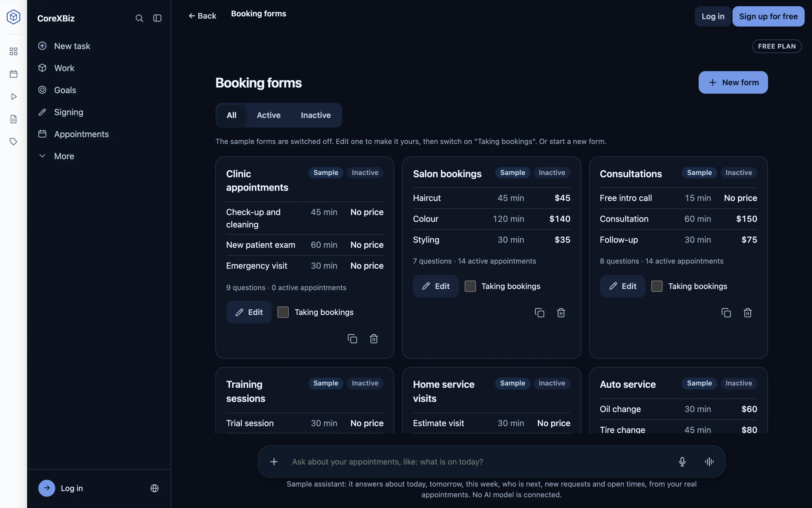812x508 pixels.
Task: Enable Taking bookings for Clinic appointments
Action: (x=283, y=312)
